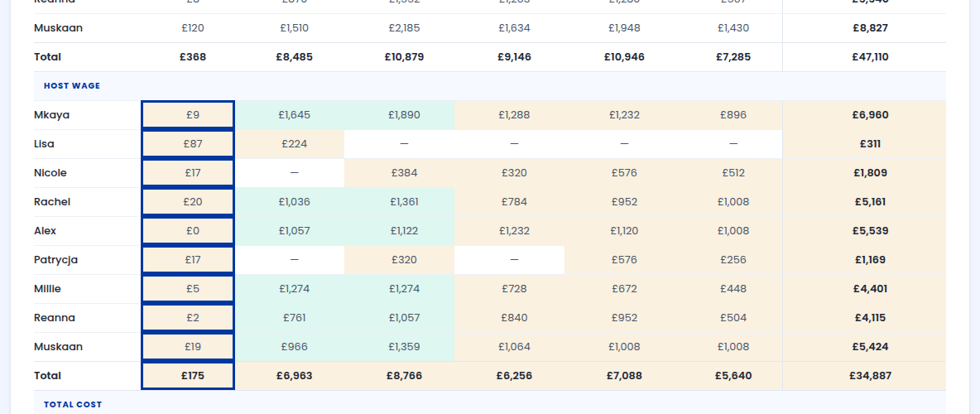Click Rachel's £5,161 row total

pos(870,202)
